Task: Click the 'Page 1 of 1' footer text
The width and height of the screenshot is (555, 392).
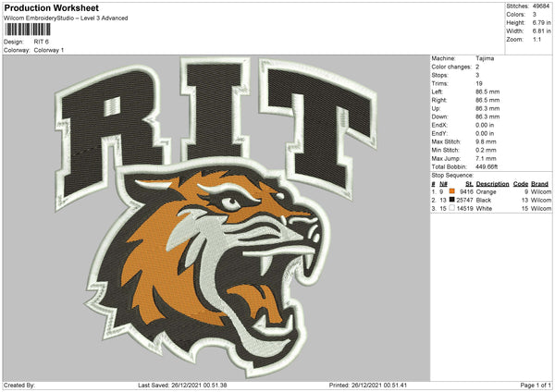Action: [536, 385]
